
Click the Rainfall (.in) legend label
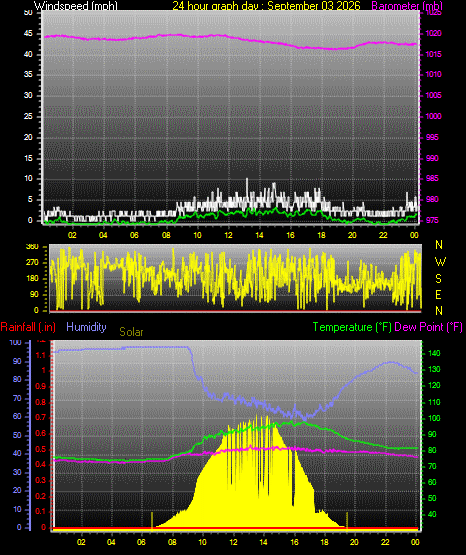28,327
